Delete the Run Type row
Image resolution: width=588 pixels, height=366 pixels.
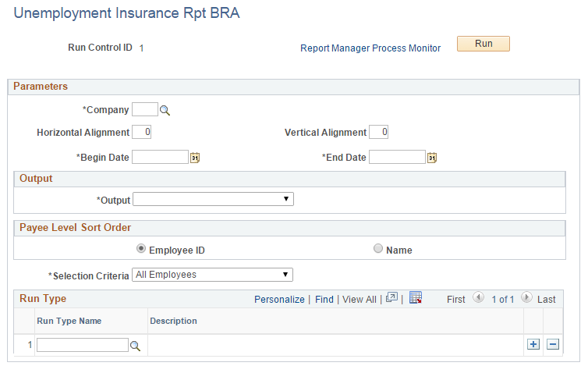(553, 344)
